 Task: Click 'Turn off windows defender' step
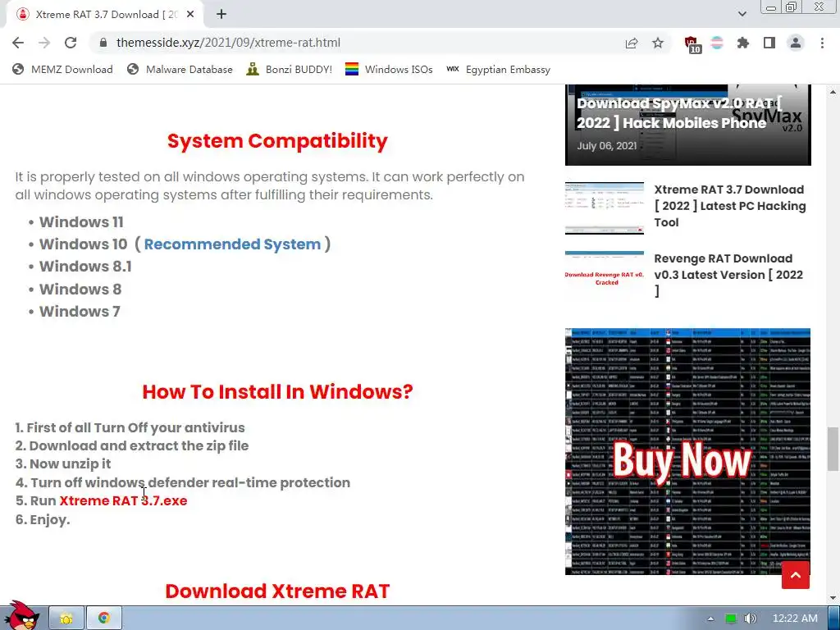(183, 482)
